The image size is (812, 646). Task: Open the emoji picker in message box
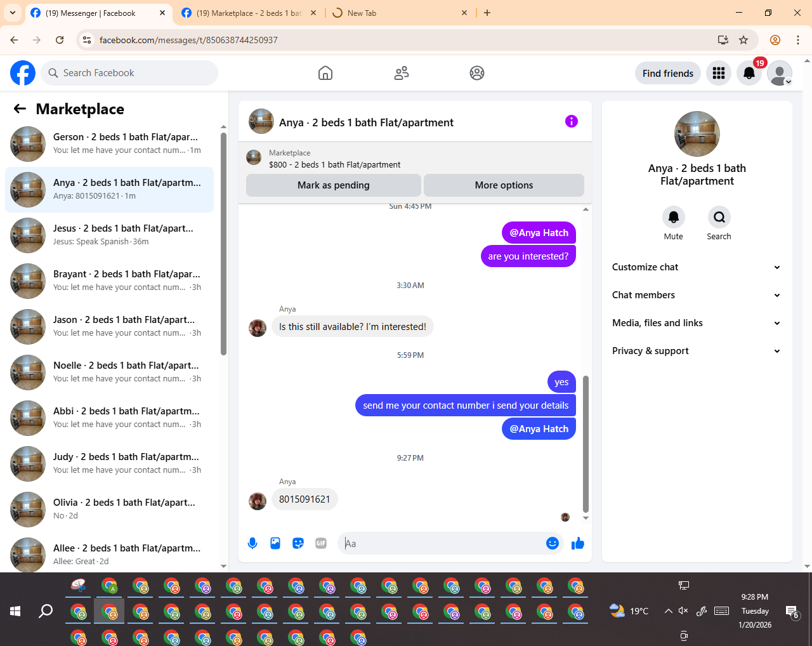pos(553,543)
